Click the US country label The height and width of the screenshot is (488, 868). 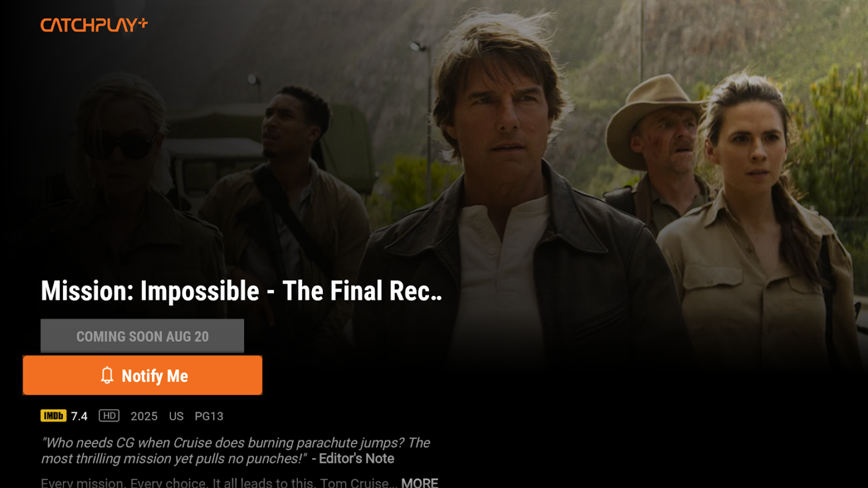176,416
